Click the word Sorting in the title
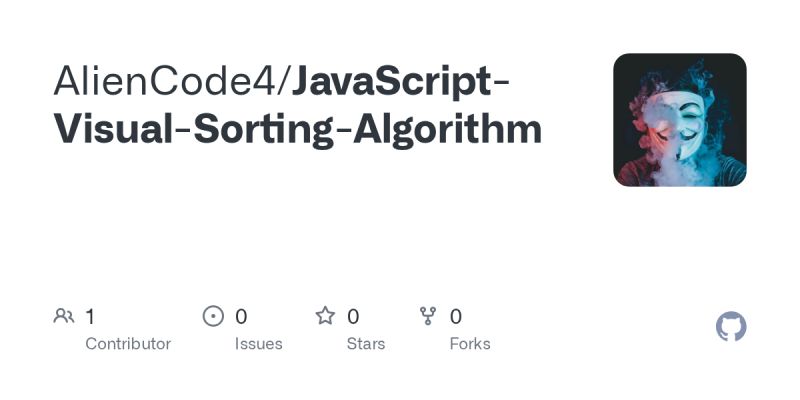This screenshot has width=800, height=400. pyautogui.click(x=264, y=130)
